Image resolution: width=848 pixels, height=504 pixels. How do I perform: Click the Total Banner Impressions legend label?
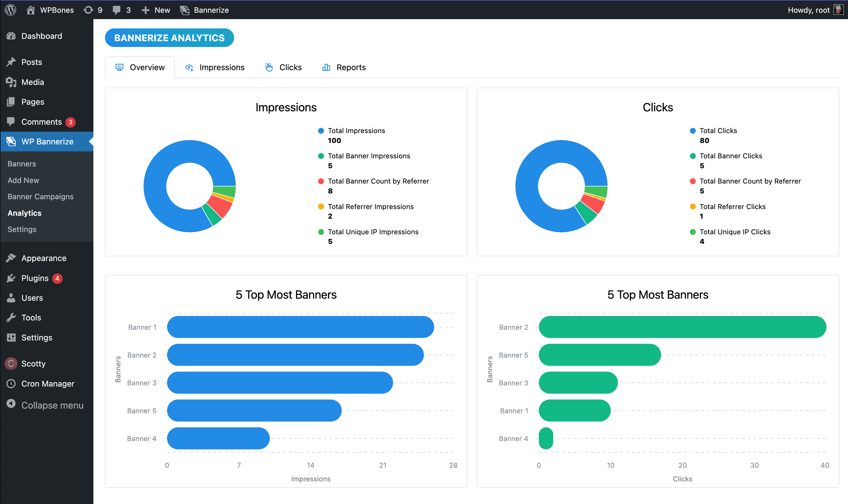coord(369,156)
